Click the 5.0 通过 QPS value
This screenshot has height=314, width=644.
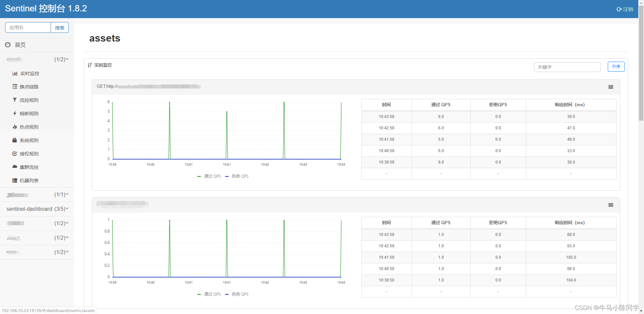pos(441,139)
